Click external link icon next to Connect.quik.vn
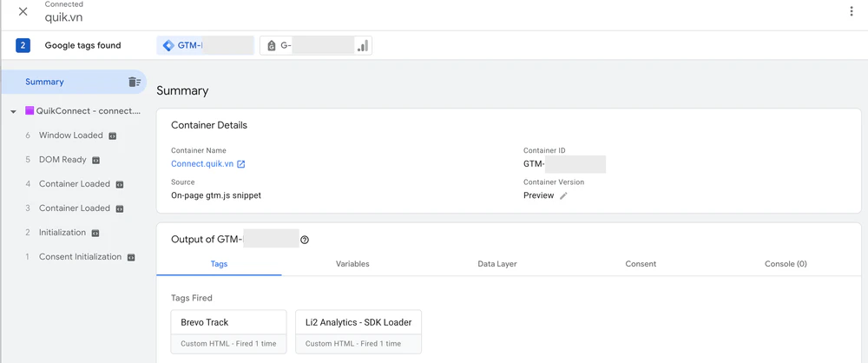The image size is (868, 363). [240, 164]
